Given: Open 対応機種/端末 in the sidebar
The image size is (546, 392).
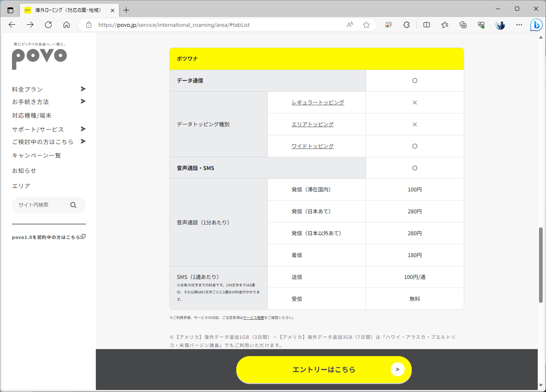Looking at the screenshot, I should click(32, 116).
